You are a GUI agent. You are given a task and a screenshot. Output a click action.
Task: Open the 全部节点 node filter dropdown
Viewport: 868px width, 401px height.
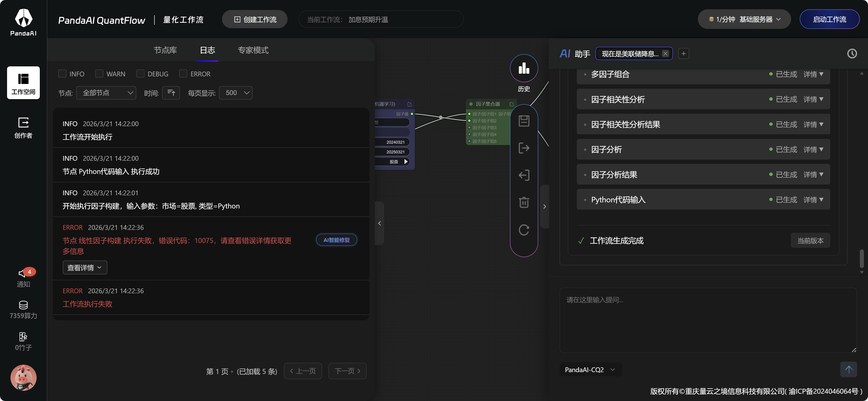(106, 93)
